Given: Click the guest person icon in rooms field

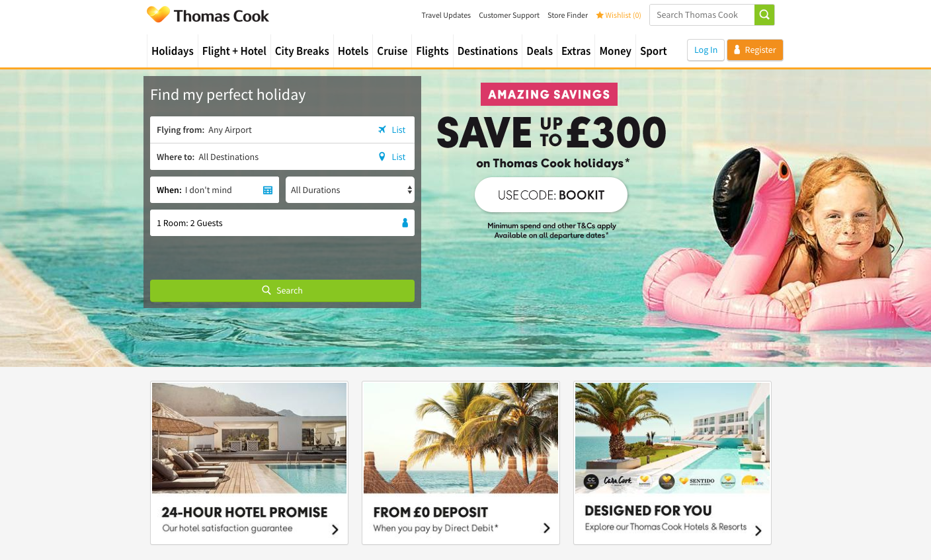Looking at the screenshot, I should point(405,223).
